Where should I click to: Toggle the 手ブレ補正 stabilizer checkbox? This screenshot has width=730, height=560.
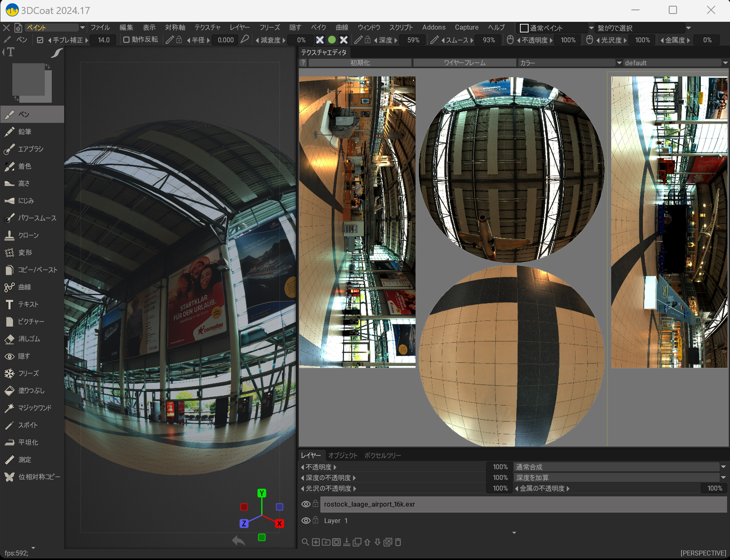(x=40, y=40)
